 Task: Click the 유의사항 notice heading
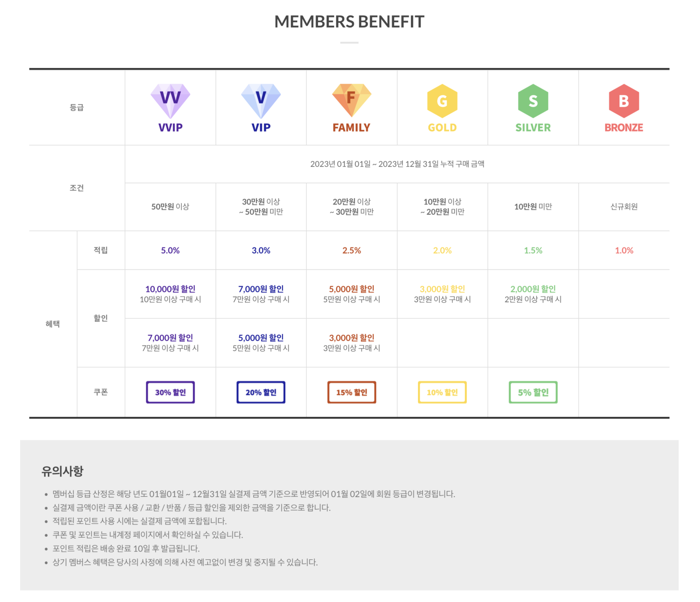click(62, 471)
